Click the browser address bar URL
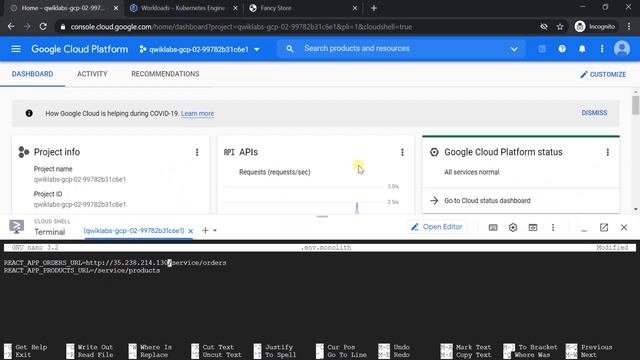Viewport: 640px width, 360px height. (x=241, y=27)
